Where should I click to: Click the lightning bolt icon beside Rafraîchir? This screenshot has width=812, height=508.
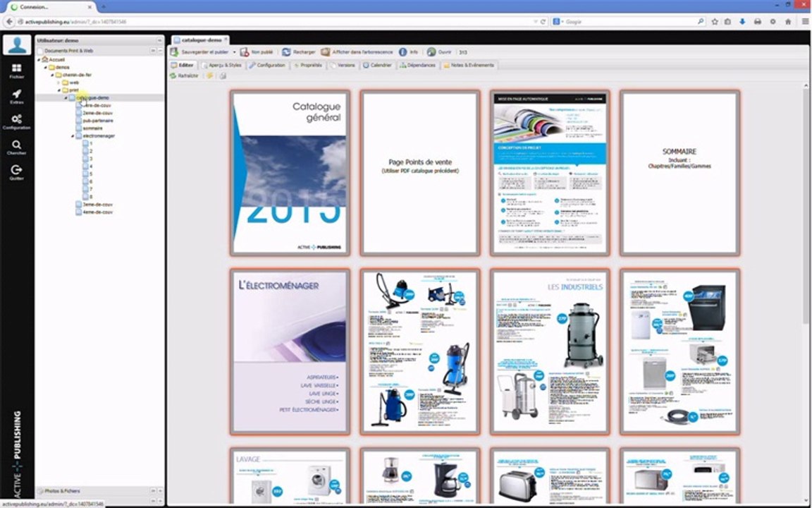click(x=210, y=76)
